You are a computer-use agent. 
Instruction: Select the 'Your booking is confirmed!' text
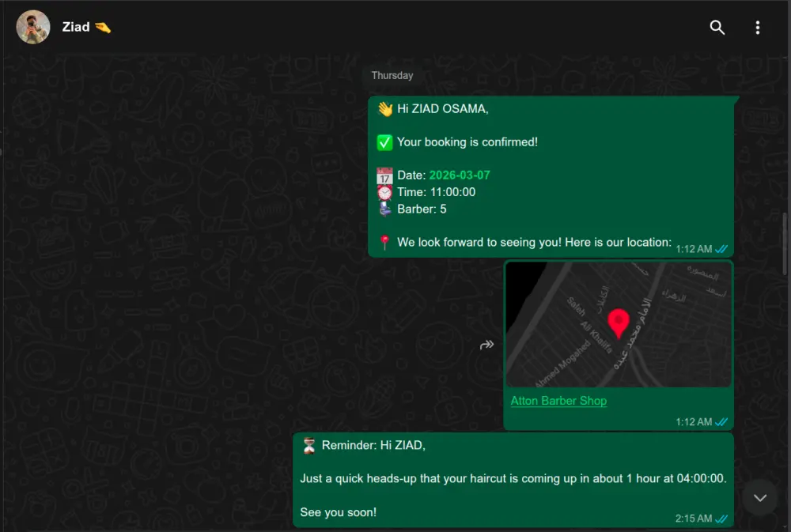tap(467, 142)
